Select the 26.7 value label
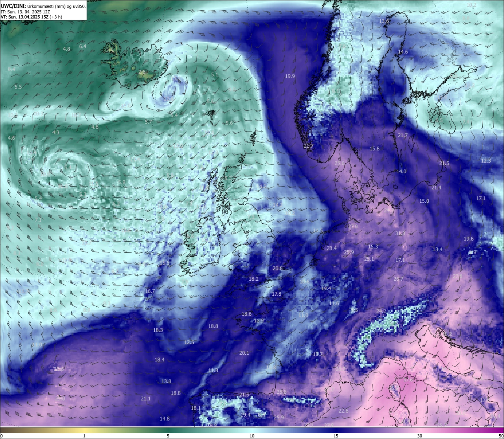Image resolution: width=504 pixels, height=439 pixels. coord(398,279)
